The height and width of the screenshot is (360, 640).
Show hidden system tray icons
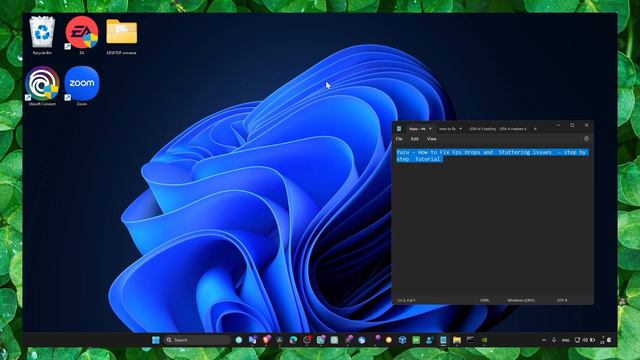click(x=544, y=340)
